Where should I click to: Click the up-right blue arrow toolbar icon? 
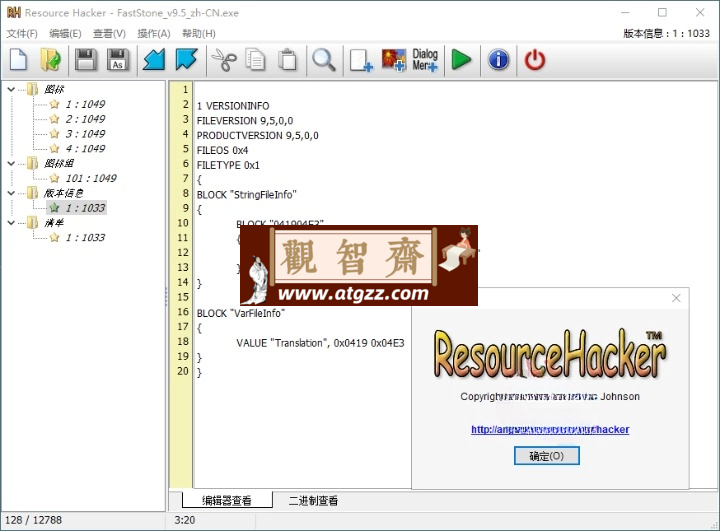pos(186,60)
